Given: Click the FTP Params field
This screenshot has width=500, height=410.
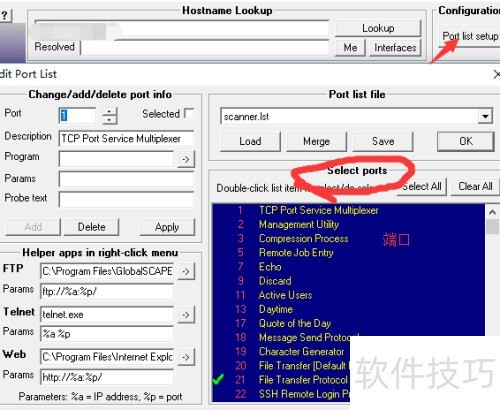Looking at the screenshot, I should point(107,291).
